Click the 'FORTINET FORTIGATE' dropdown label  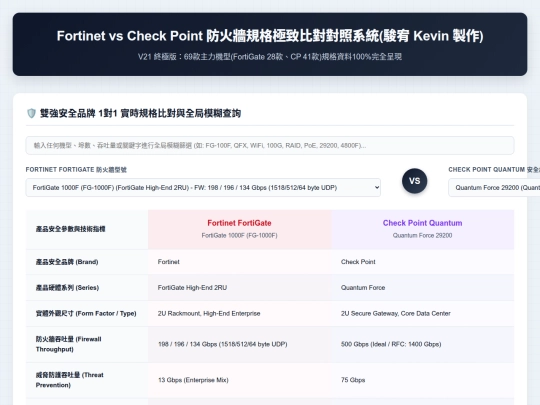(76, 169)
